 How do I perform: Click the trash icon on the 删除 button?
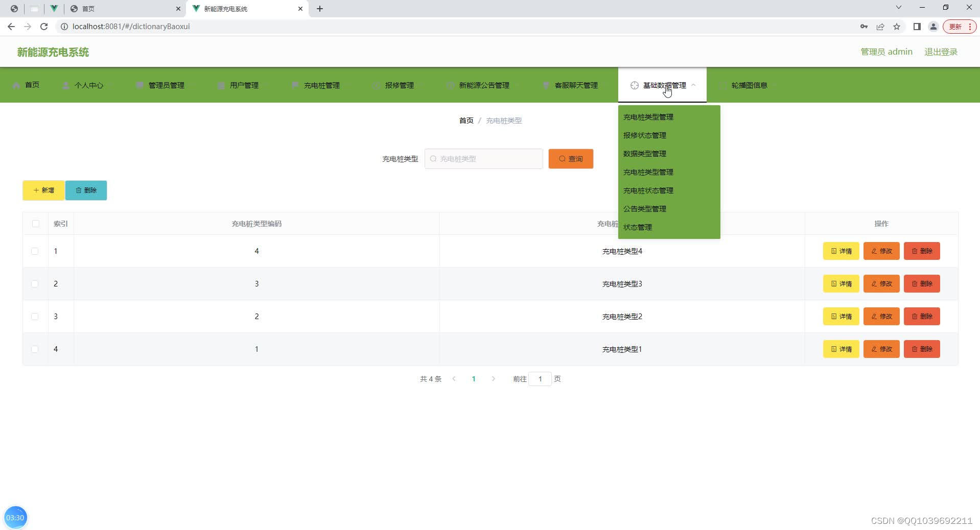click(79, 190)
